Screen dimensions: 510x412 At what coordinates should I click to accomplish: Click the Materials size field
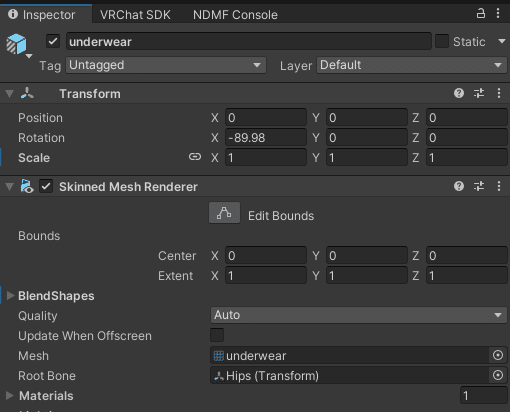[x=484, y=395]
